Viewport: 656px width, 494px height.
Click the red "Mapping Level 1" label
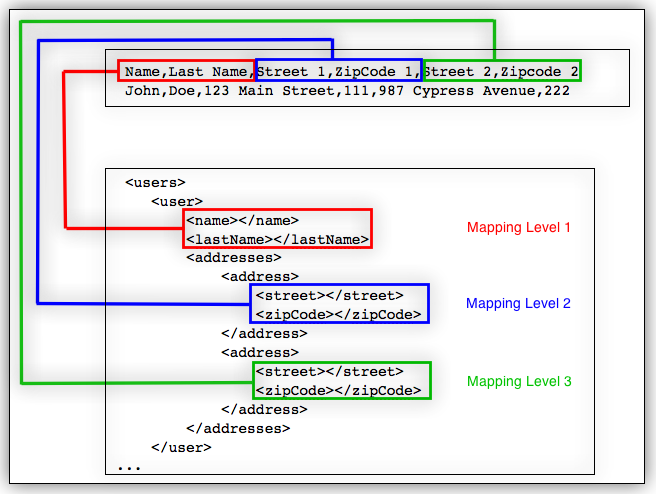coord(518,228)
